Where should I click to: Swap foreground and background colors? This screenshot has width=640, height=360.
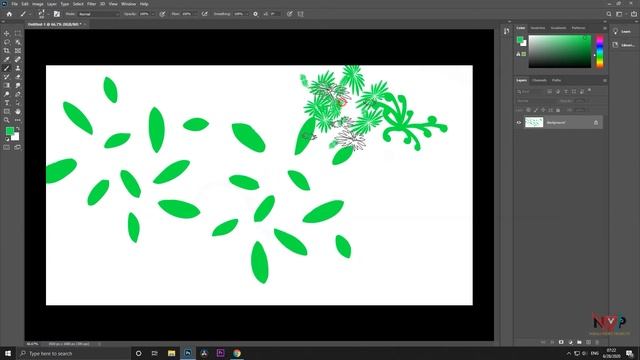[18, 129]
